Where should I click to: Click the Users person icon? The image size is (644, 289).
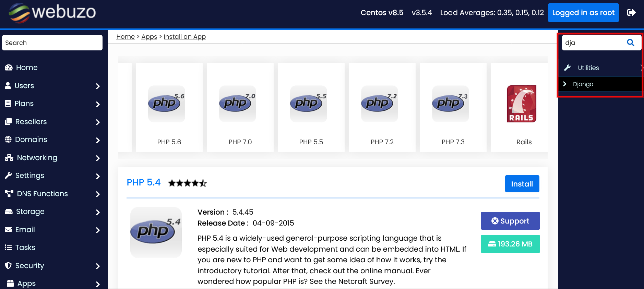pyautogui.click(x=8, y=85)
